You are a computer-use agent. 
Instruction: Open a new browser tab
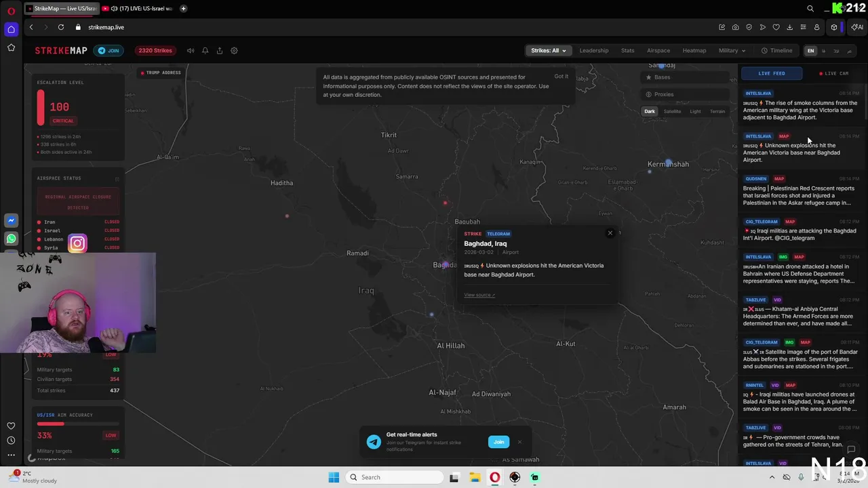click(183, 9)
